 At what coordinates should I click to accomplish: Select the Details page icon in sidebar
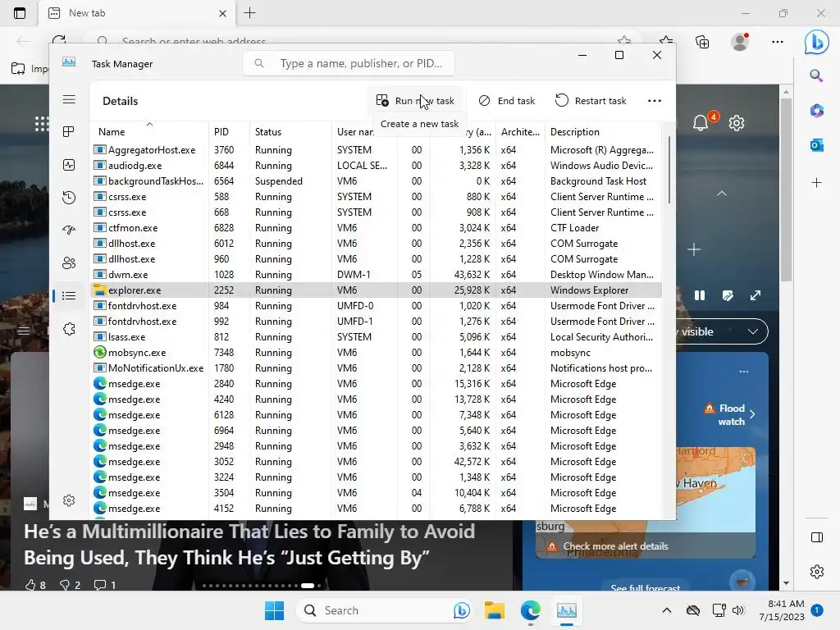pos(69,295)
